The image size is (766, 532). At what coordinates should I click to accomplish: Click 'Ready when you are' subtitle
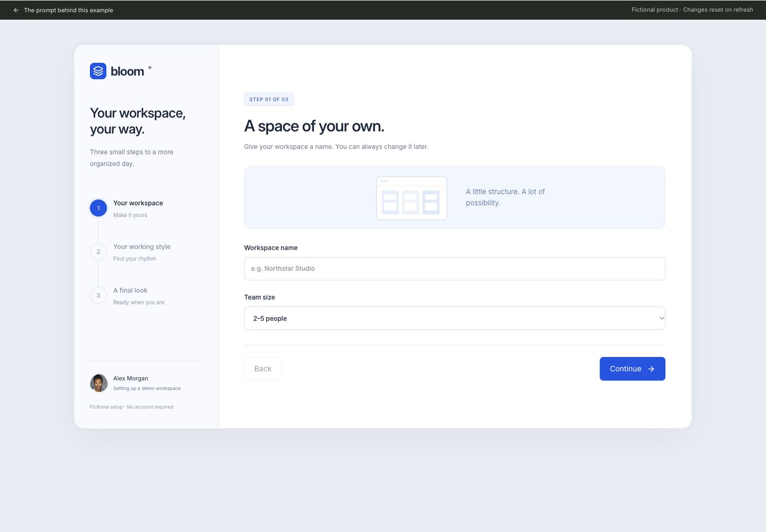pos(139,303)
